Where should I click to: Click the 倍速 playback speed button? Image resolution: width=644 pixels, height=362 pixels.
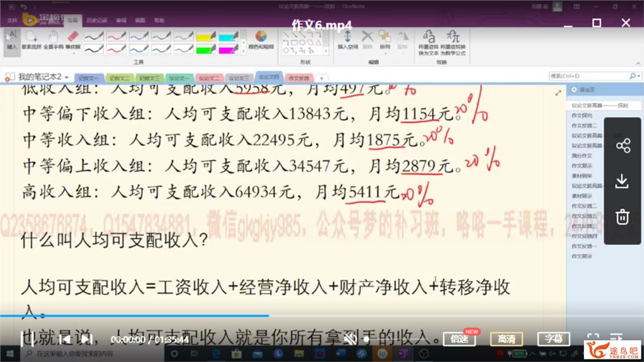point(459,339)
